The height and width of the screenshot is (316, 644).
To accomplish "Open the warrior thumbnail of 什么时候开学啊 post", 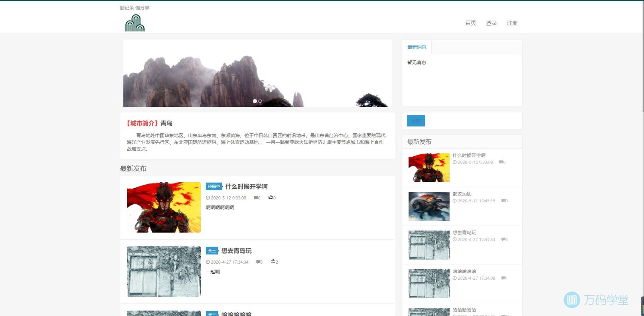I will (164, 207).
